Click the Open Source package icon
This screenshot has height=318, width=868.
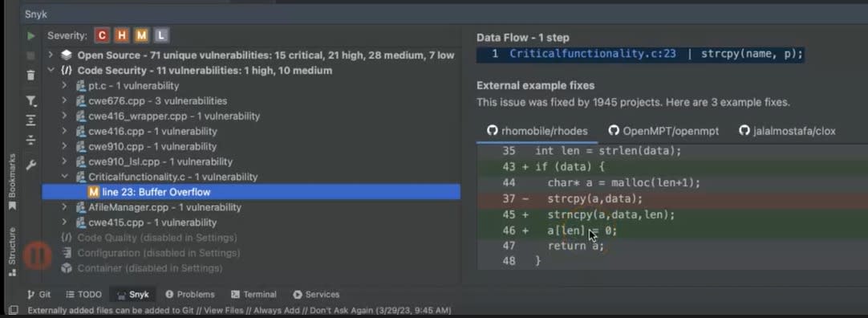point(67,55)
